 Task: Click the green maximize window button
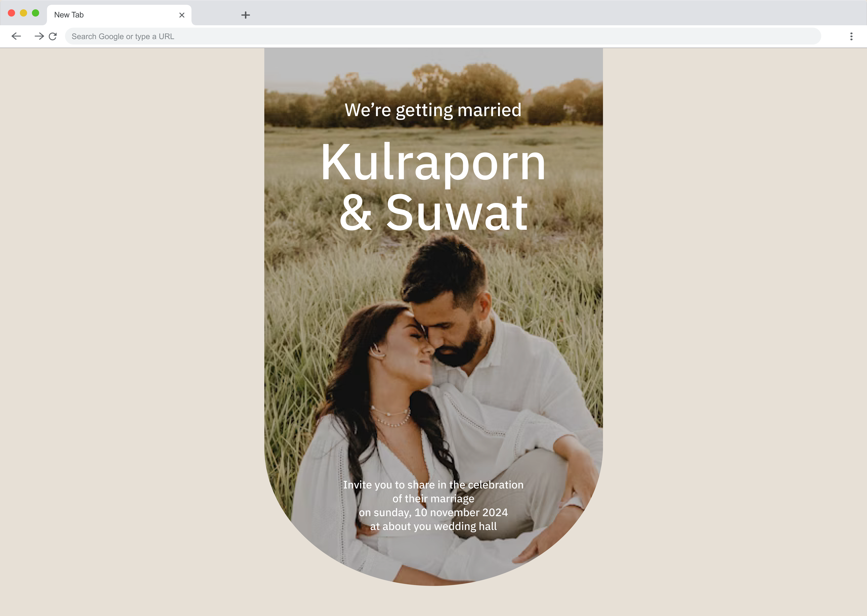pyautogui.click(x=36, y=13)
